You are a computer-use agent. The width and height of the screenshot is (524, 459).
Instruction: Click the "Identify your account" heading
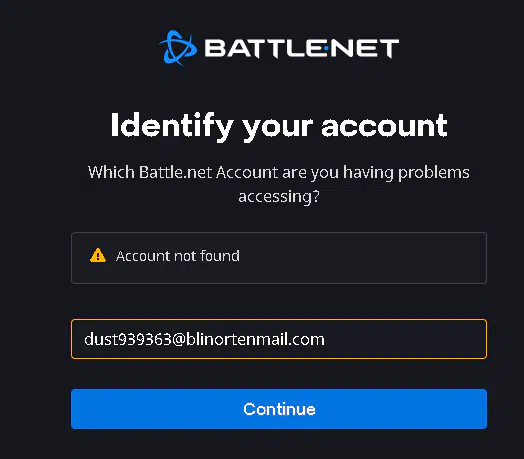[x=279, y=126]
